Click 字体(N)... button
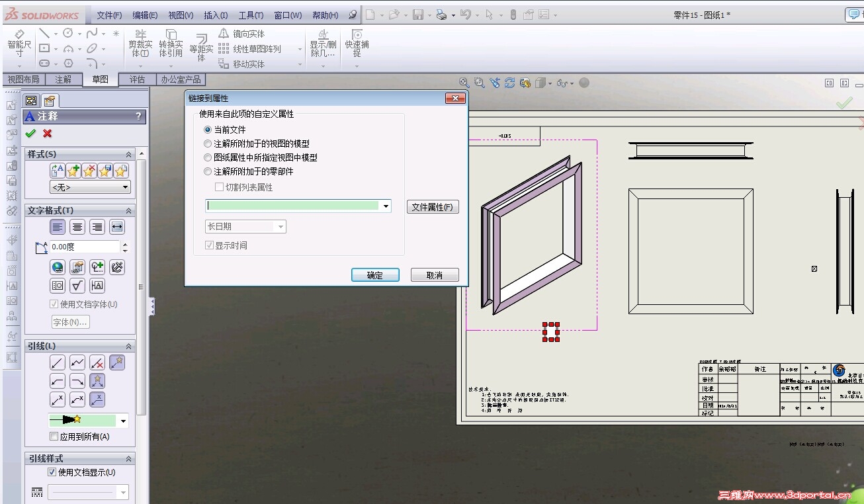 pyautogui.click(x=70, y=322)
